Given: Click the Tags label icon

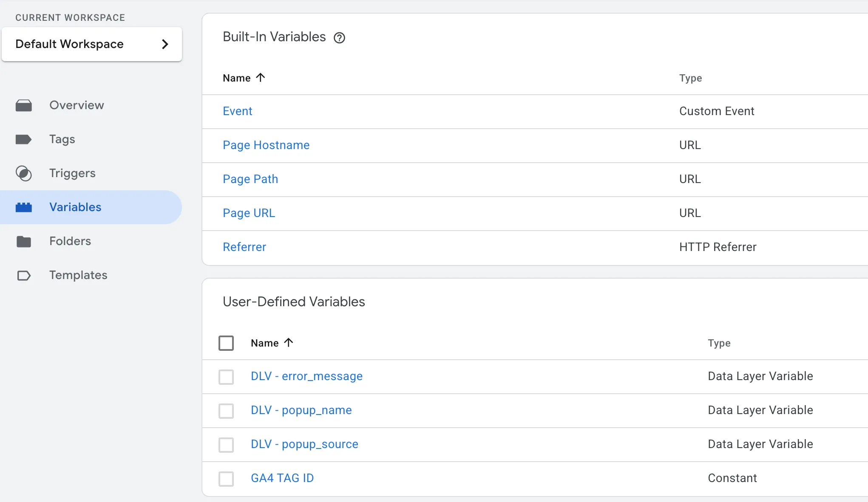Looking at the screenshot, I should click(x=24, y=139).
